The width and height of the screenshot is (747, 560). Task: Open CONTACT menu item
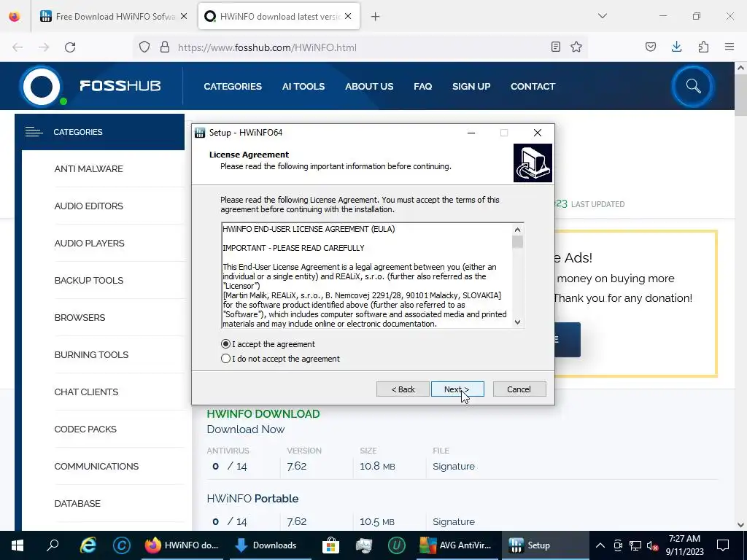pos(533,87)
